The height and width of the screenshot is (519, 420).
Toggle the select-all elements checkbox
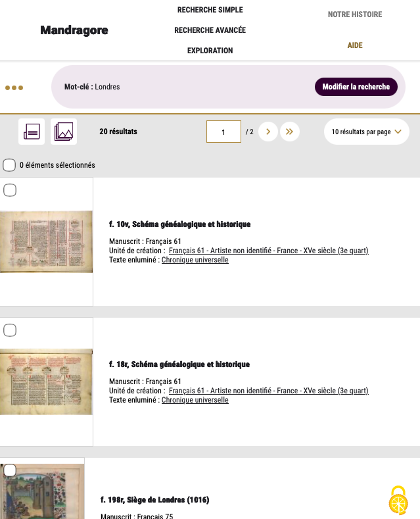[x=9, y=165]
